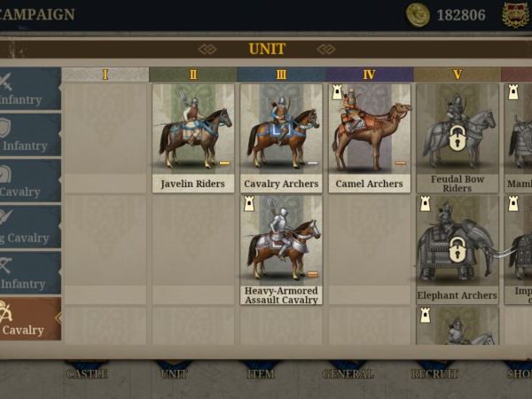Switch to the tier II column header
Image resolution: width=532 pixels, height=399 pixels.
[x=193, y=74]
